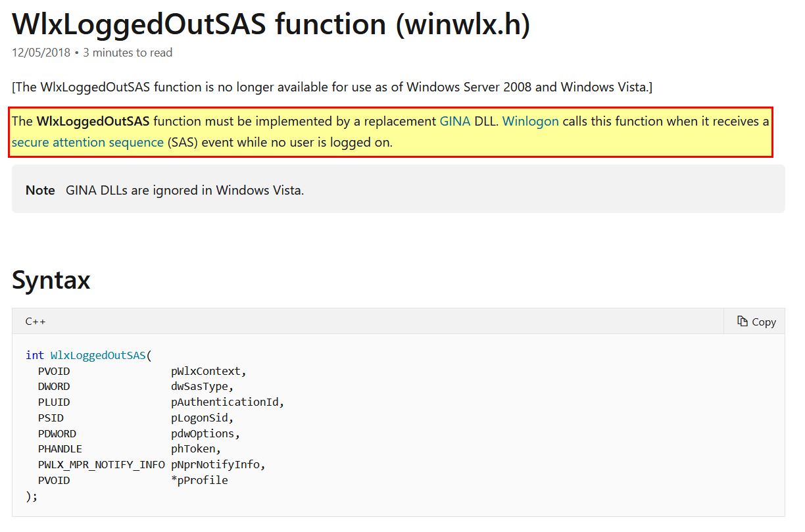Click the C++ language label

36,322
